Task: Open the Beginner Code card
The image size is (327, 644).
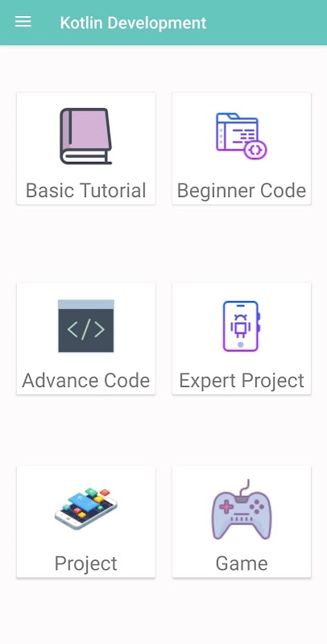Action: 242,148
